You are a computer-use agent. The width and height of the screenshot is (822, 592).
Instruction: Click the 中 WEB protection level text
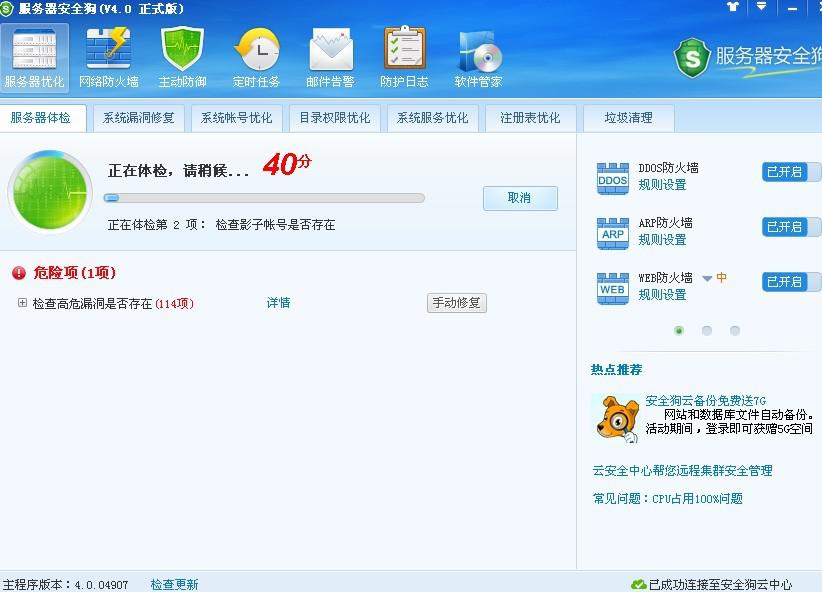pyautogui.click(x=722, y=277)
